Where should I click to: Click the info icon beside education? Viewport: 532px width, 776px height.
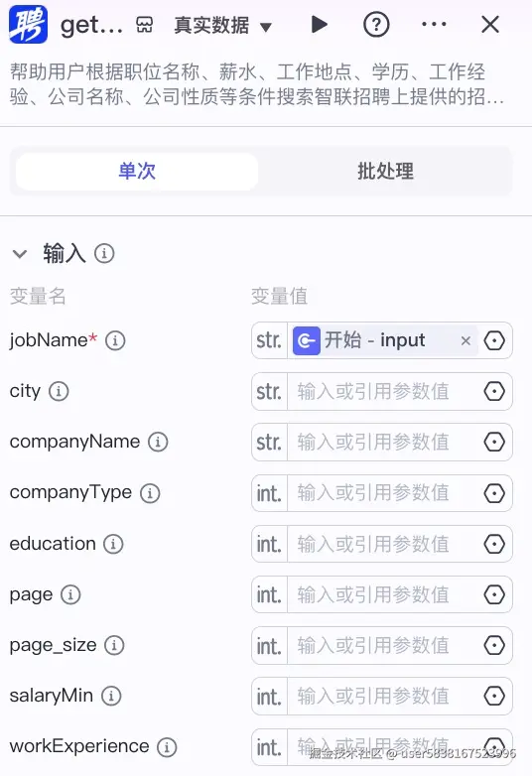coord(113,544)
